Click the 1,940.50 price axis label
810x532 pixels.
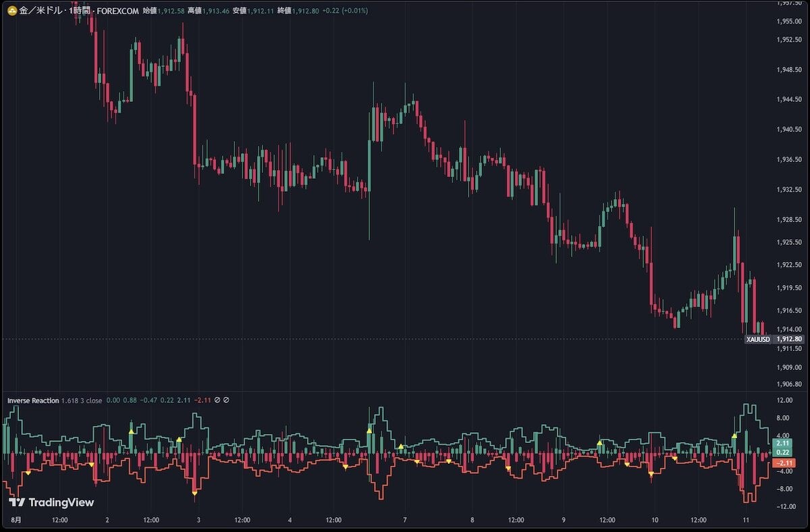[x=789, y=129]
